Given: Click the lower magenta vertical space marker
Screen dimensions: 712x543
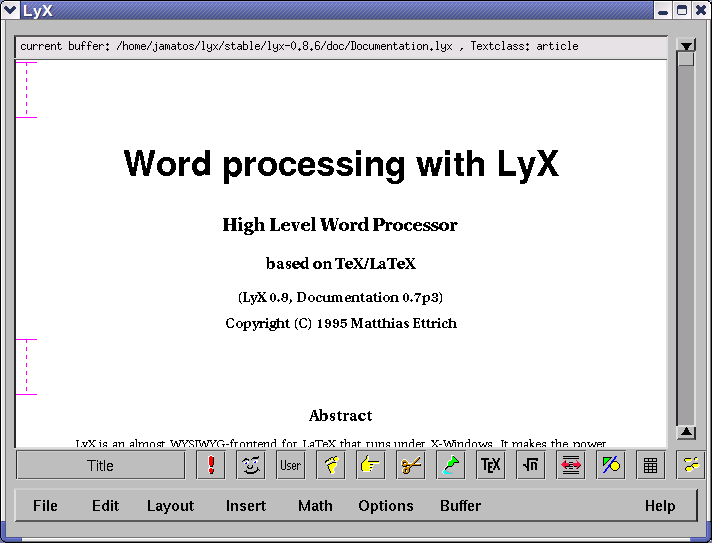Looking at the screenshot, I should (26, 367).
